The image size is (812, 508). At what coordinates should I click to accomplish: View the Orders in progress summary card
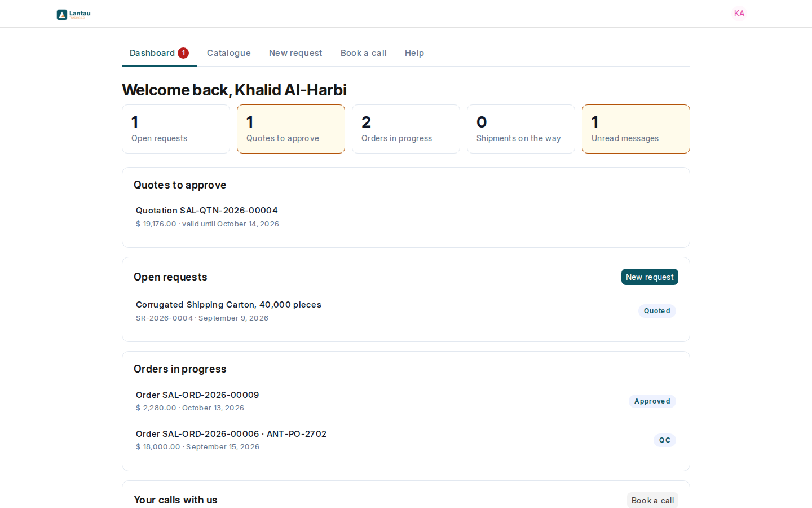click(x=406, y=129)
